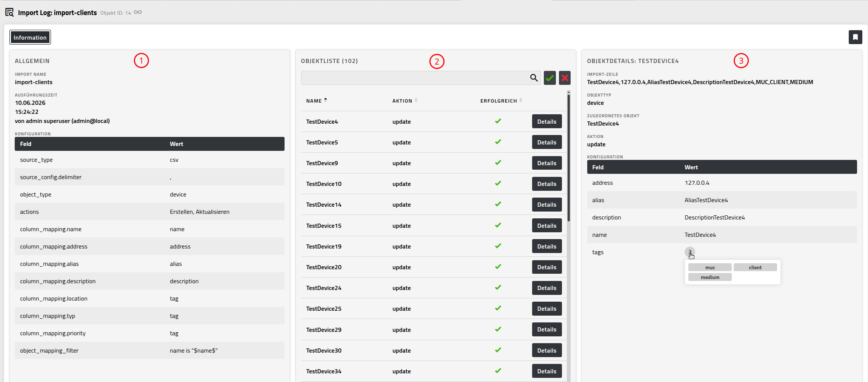Click the green success check for TestDevice9
This screenshot has width=868, height=382.
click(x=498, y=163)
